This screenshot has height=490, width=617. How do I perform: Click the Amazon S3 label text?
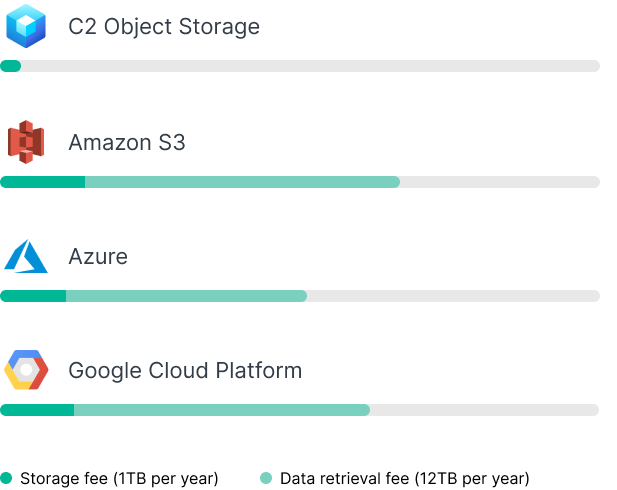(x=127, y=142)
